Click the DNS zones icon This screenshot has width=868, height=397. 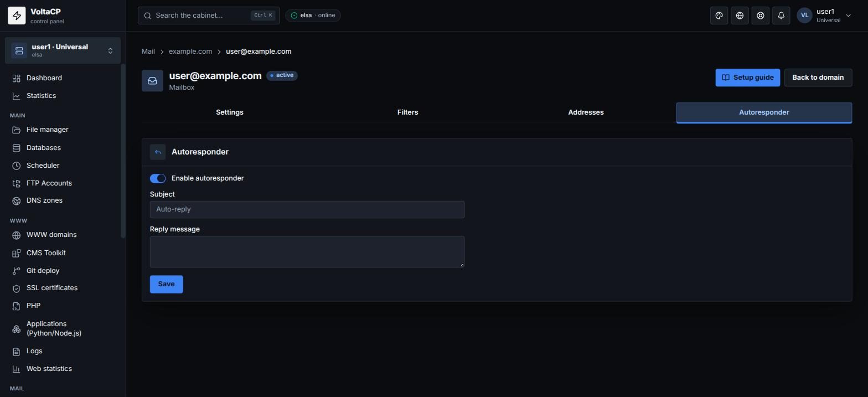[17, 200]
